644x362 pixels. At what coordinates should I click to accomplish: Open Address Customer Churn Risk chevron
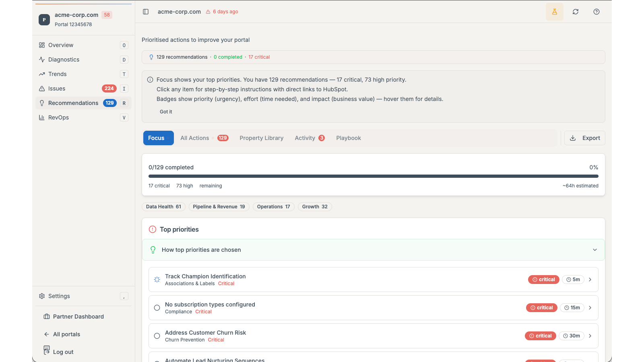coord(590,336)
